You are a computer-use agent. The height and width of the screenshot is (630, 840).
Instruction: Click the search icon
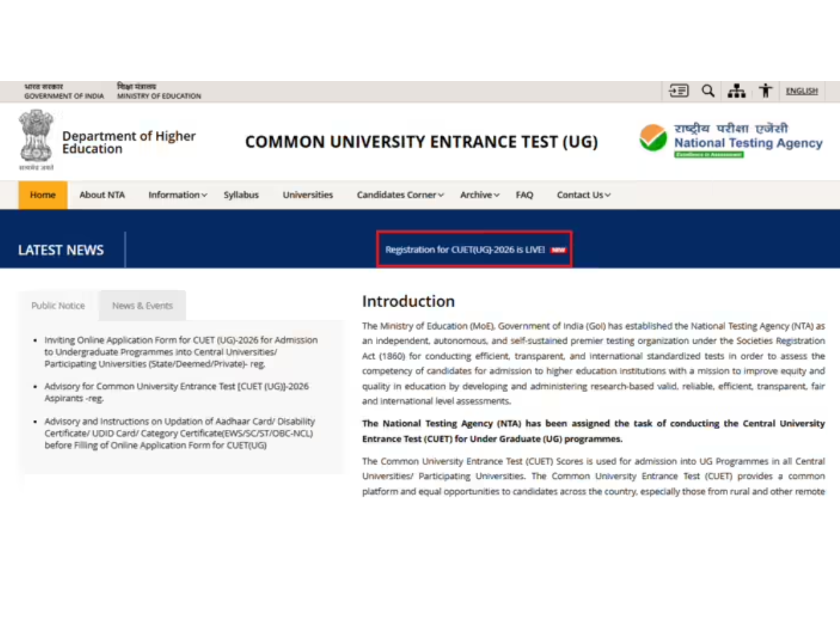[x=707, y=90]
